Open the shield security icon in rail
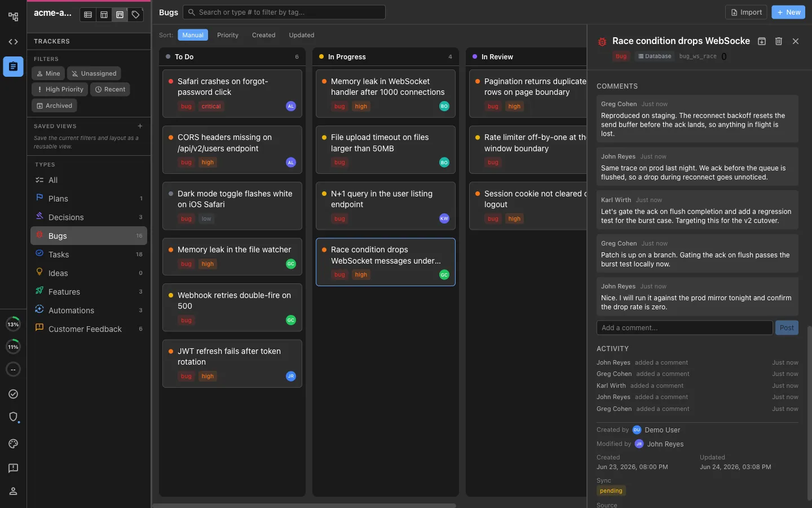Viewport: 812px width, 508px height. [x=13, y=417]
